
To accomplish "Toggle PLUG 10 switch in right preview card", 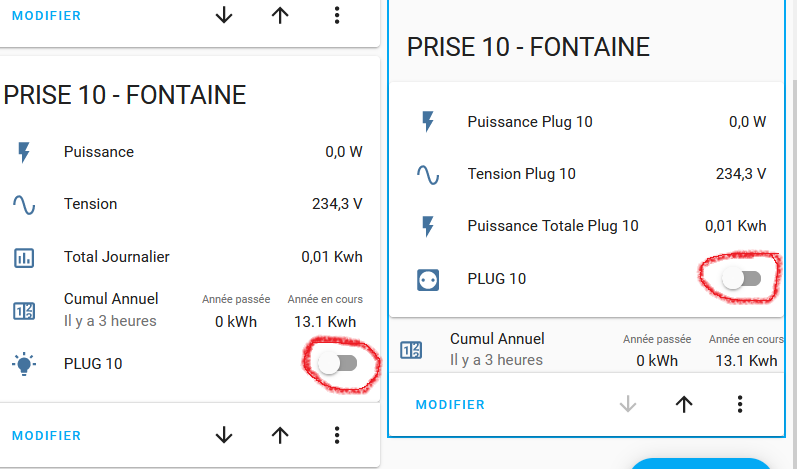I will tap(742, 278).
